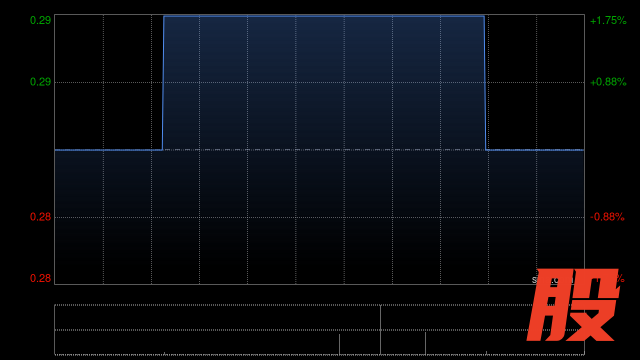The height and width of the screenshot is (360, 640).
Task: Click the +1.75% percentage label
Action: click(x=608, y=20)
